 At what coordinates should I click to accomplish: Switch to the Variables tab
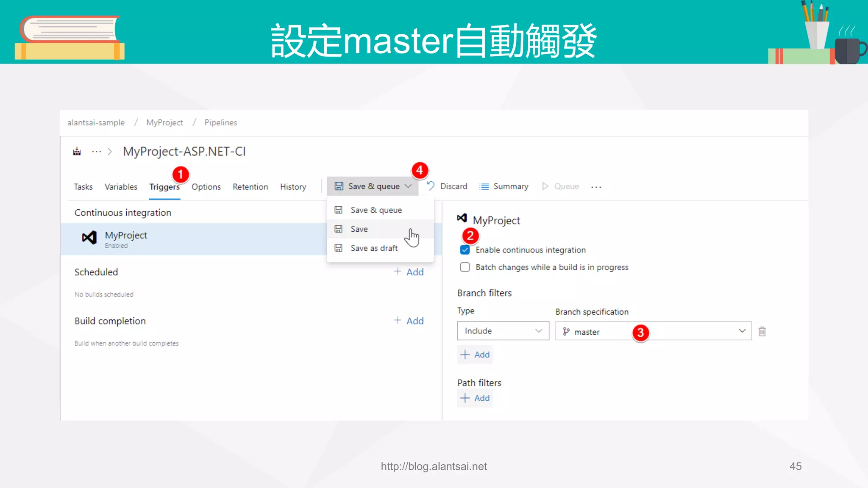pos(121,187)
